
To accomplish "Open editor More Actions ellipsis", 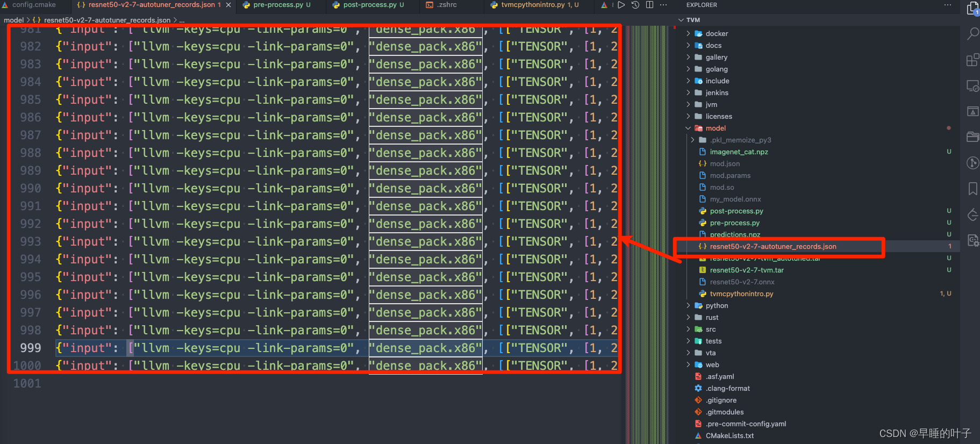I will coord(663,5).
